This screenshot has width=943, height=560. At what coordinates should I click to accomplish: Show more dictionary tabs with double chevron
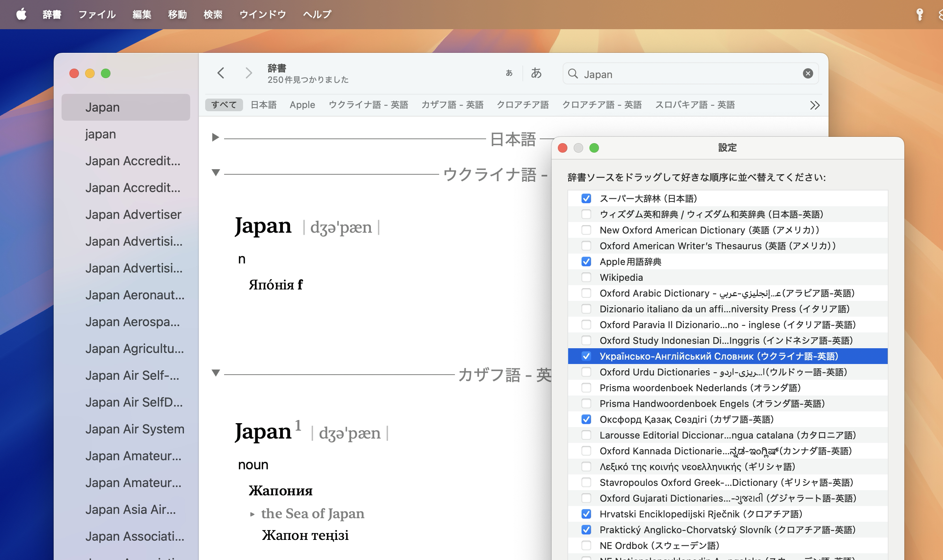(x=814, y=105)
